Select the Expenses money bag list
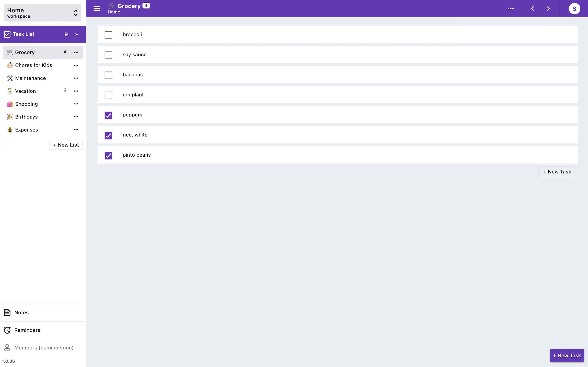Viewport: 588px width, 367px height. tap(27, 130)
